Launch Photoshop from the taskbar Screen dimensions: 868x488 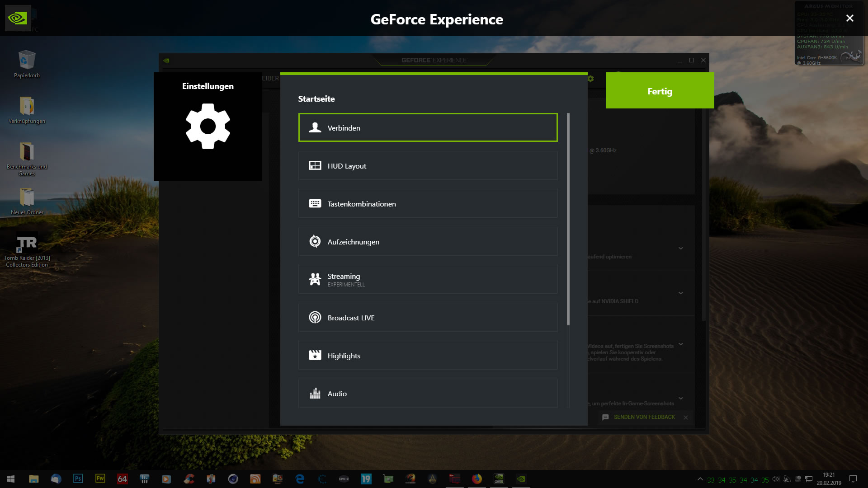click(78, 479)
